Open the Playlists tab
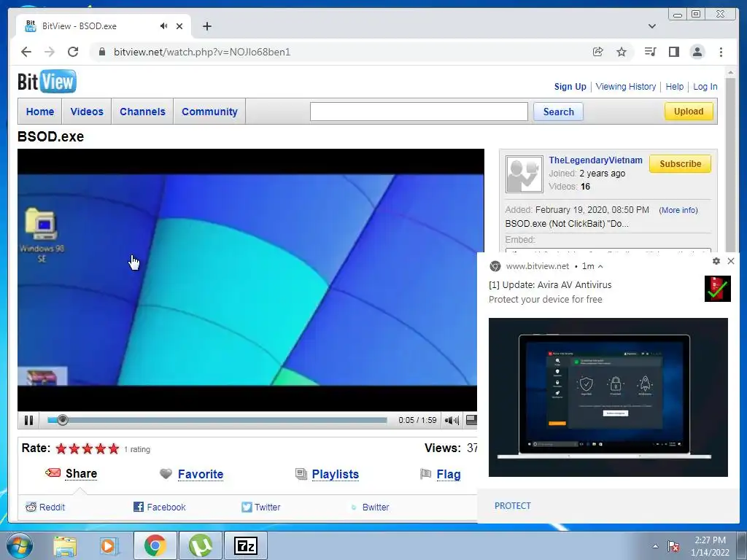This screenshot has height=560, width=747. tap(336, 474)
